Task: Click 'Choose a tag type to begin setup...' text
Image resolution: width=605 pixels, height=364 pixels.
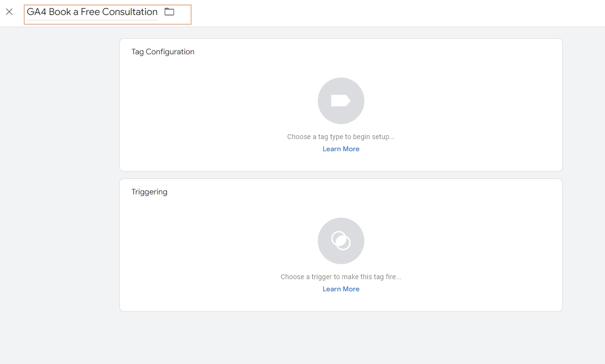Action: tap(341, 137)
